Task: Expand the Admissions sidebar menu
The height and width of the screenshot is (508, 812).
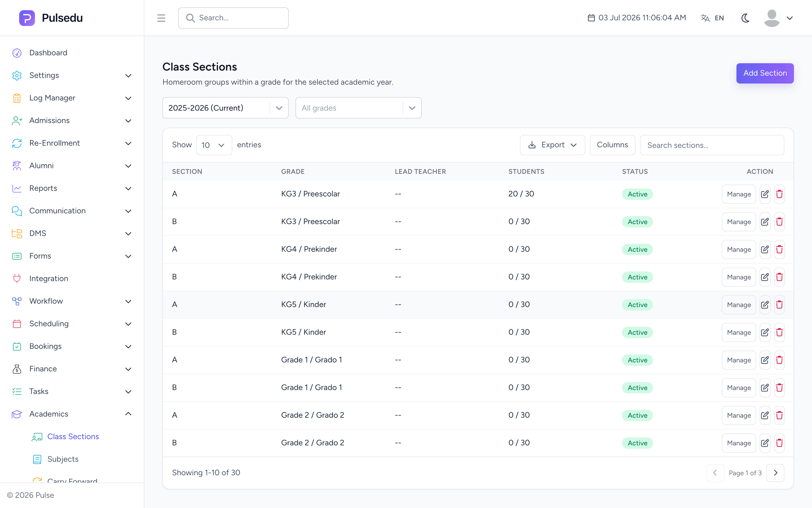Action: pyautogui.click(x=72, y=120)
